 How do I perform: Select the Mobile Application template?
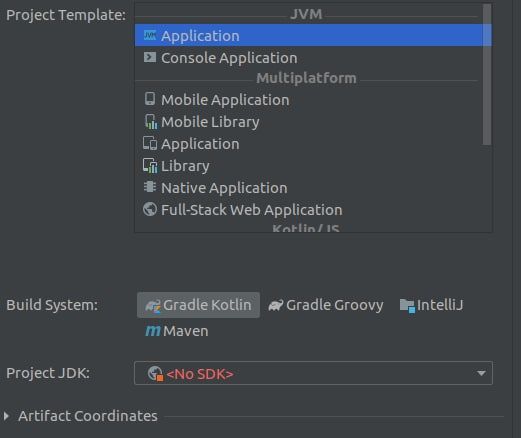pos(309,99)
